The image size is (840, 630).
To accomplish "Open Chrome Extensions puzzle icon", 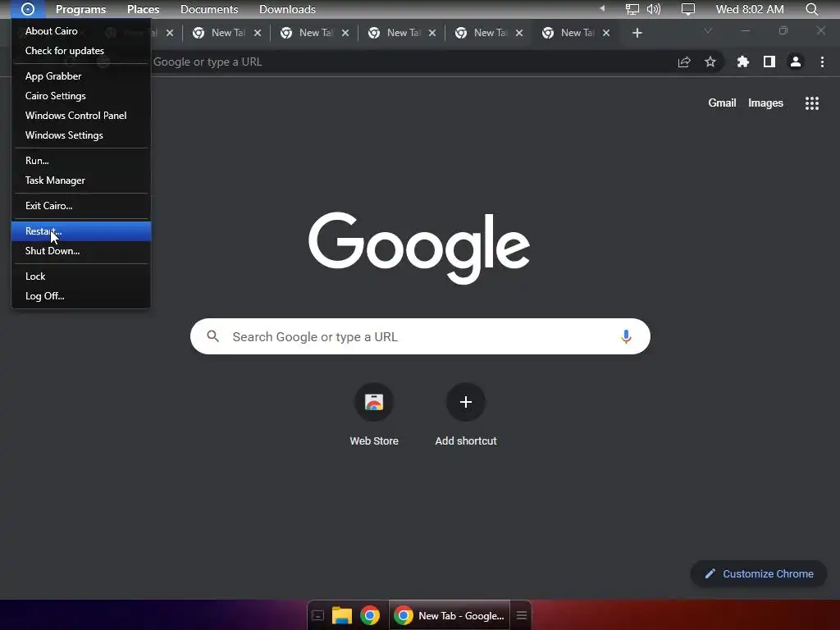I will coord(743,62).
